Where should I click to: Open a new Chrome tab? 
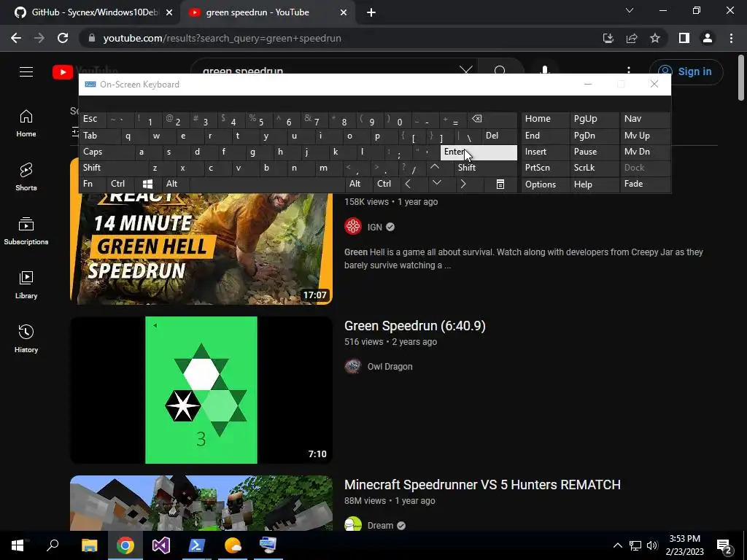tap(371, 13)
